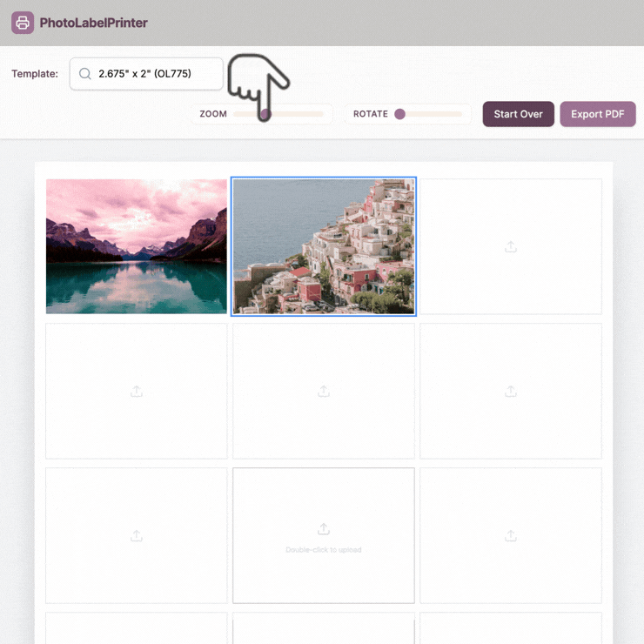Click the Start Over button
This screenshot has width=644, height=644.
pos(519,114)
